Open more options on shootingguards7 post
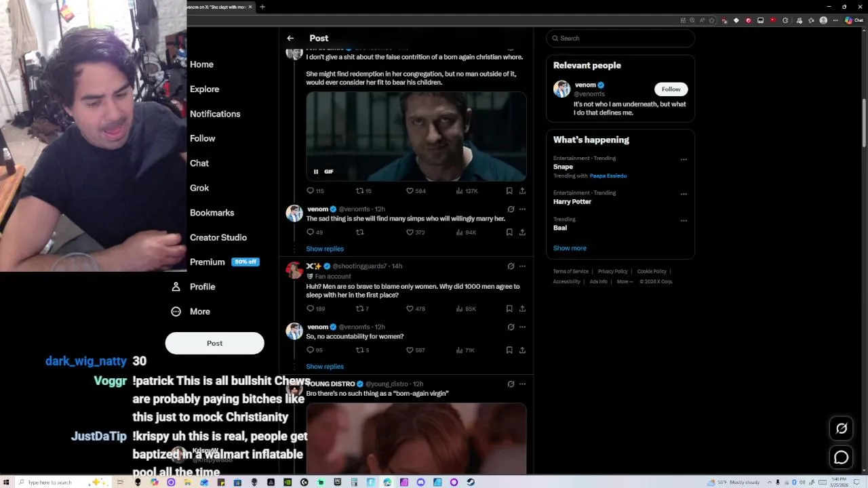 click(522, 266)
